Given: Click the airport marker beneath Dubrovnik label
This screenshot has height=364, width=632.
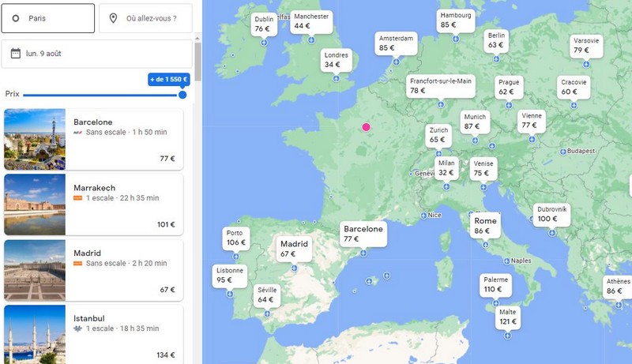Looking at the screenshot, I should pos(552,233).
